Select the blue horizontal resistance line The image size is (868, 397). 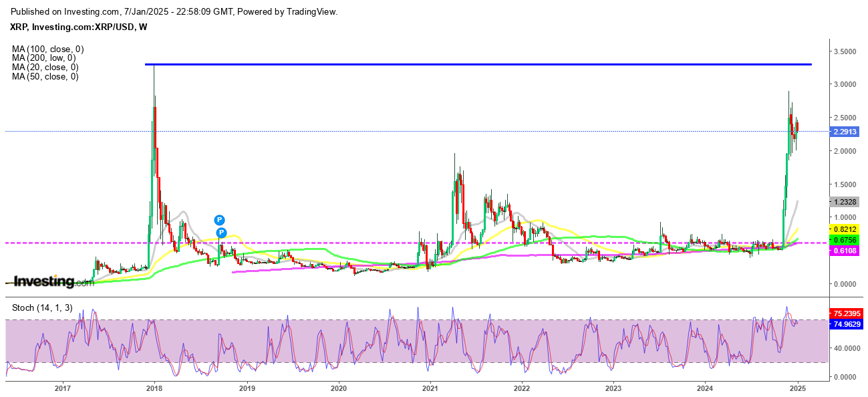pos(468,64)
